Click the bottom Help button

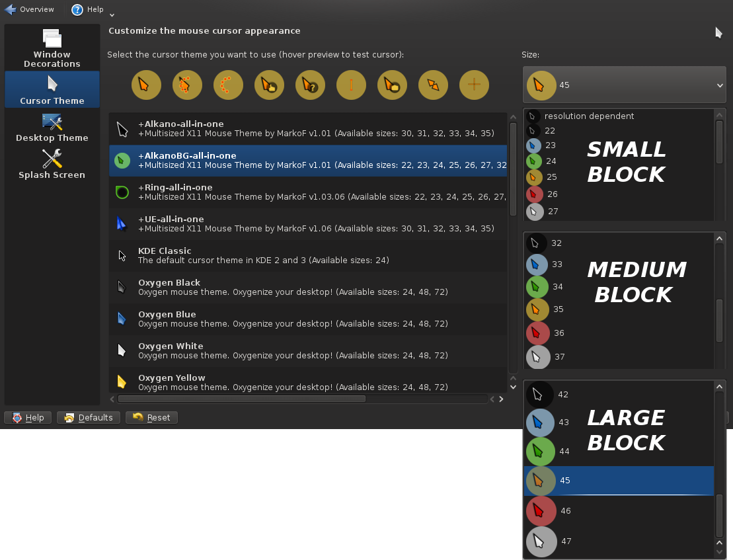(x=28, y=417)
